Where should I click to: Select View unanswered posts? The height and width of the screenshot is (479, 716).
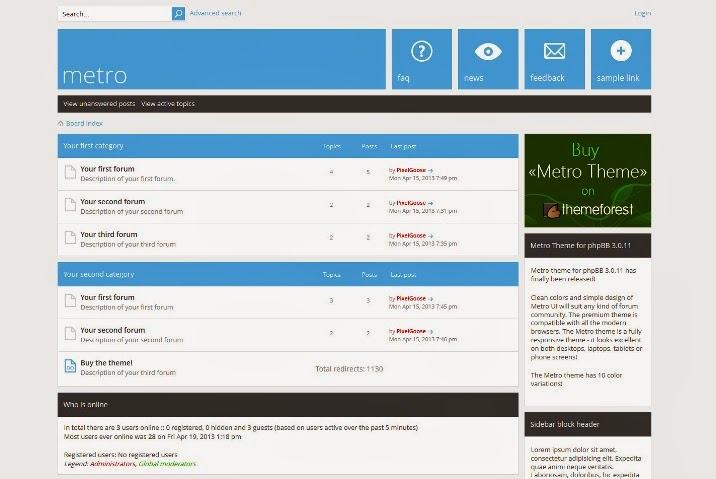(x=99, y=104)
